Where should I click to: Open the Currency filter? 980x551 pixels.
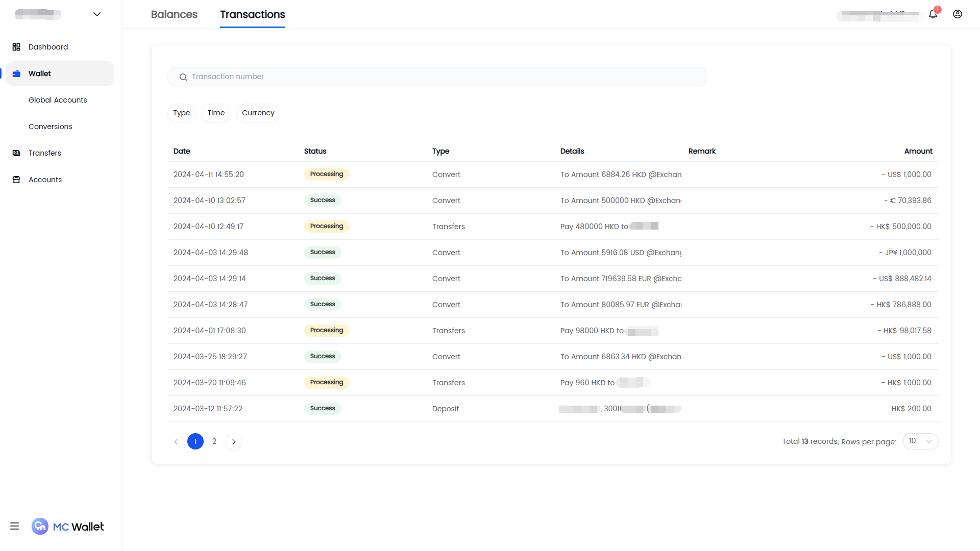tap(258, 113)
